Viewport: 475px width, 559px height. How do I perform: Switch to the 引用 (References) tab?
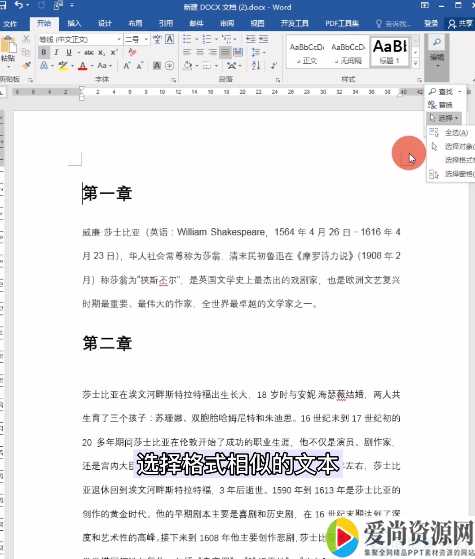166,24
